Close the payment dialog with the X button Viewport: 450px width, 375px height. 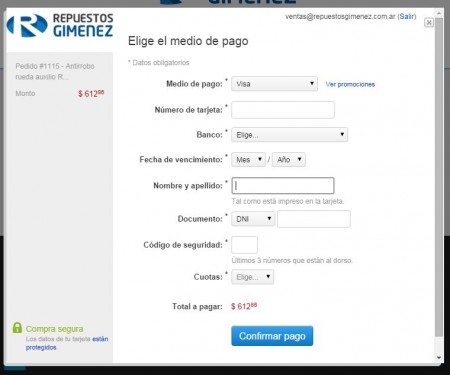(429, 22)
